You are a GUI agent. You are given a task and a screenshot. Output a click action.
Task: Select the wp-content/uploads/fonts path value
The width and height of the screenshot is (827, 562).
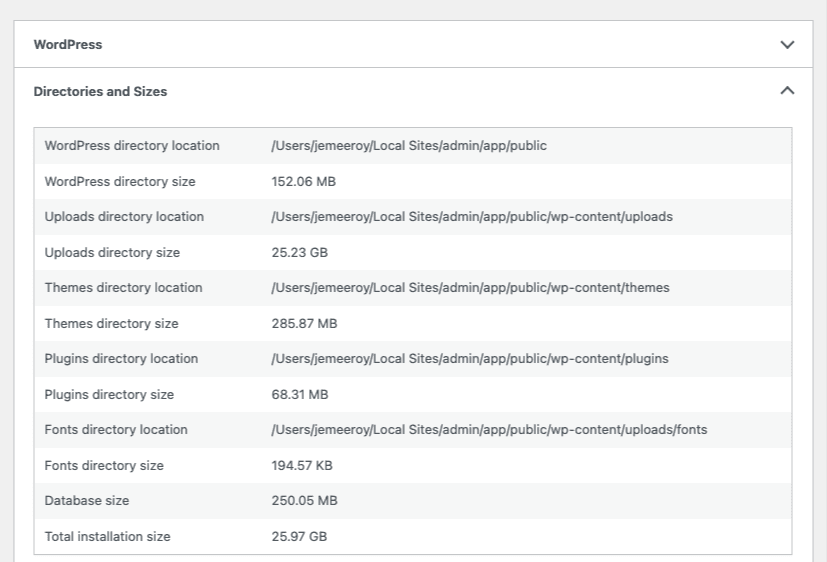tap(489, 430)
